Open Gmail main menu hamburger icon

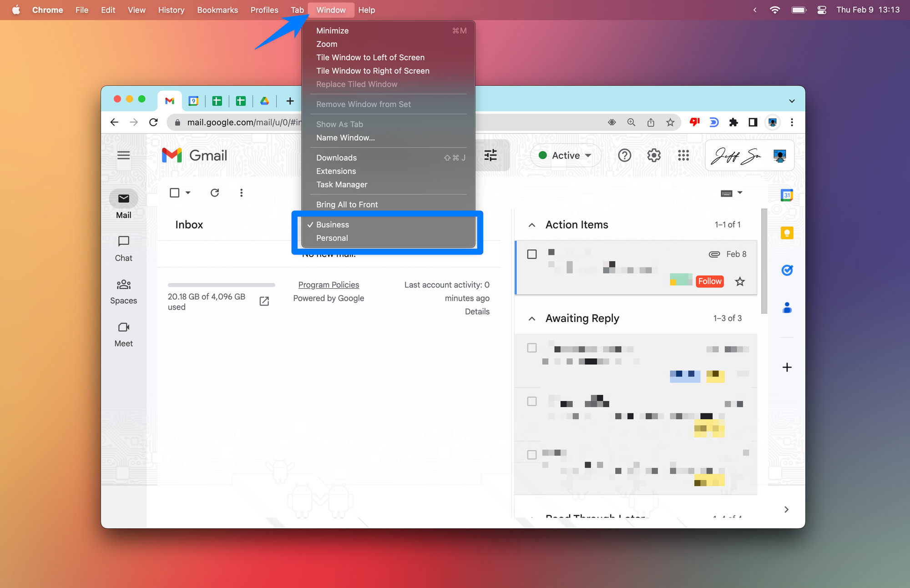[x=124, y=155]
